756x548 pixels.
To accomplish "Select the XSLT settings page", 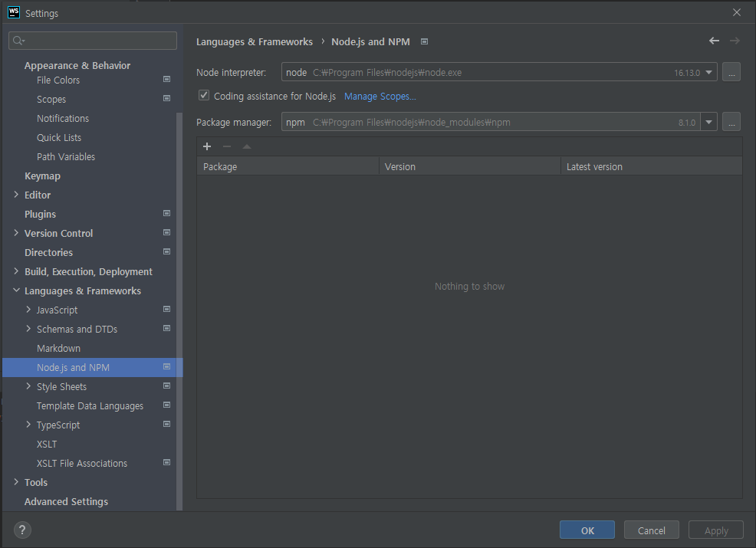I will [47, 444].
